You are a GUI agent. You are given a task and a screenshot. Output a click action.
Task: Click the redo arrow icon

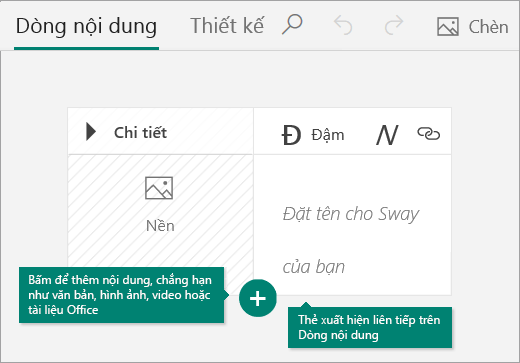(x=394, y=25)
